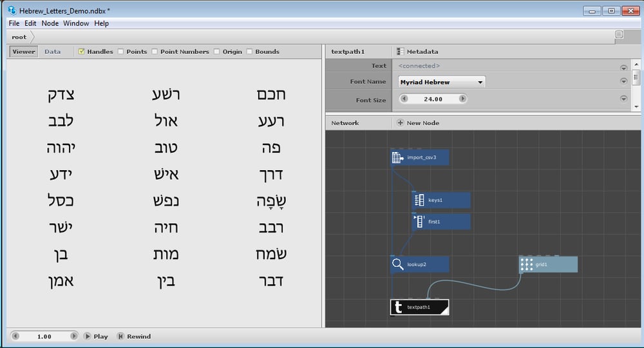Open the File menu

click(14, 23)
